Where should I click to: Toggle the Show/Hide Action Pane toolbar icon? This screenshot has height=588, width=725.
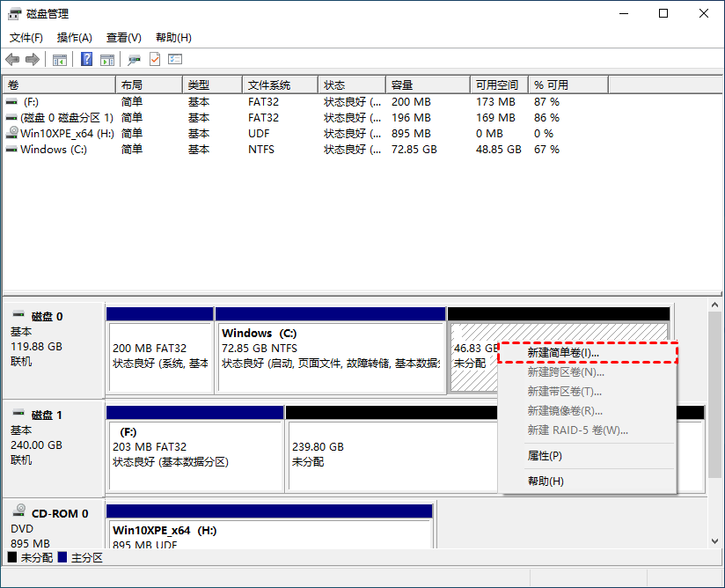[x=106, y=59]
